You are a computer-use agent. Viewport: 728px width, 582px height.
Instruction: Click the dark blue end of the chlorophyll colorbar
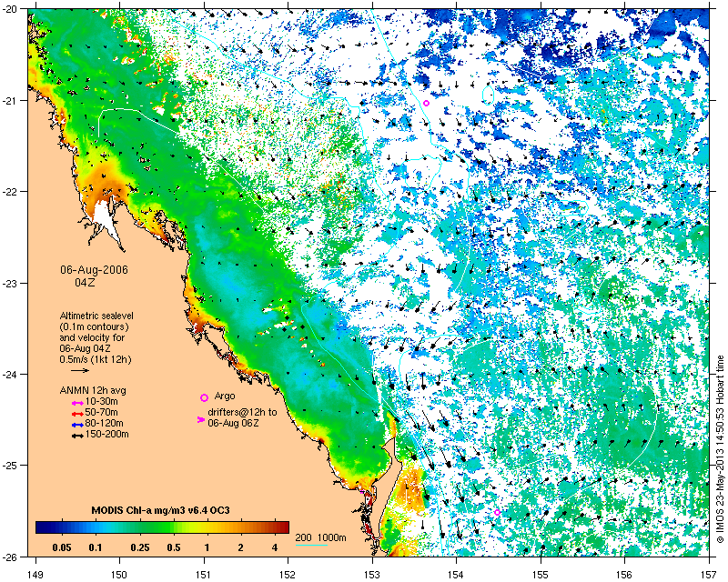pyautogui.click(x=39, y=527)
